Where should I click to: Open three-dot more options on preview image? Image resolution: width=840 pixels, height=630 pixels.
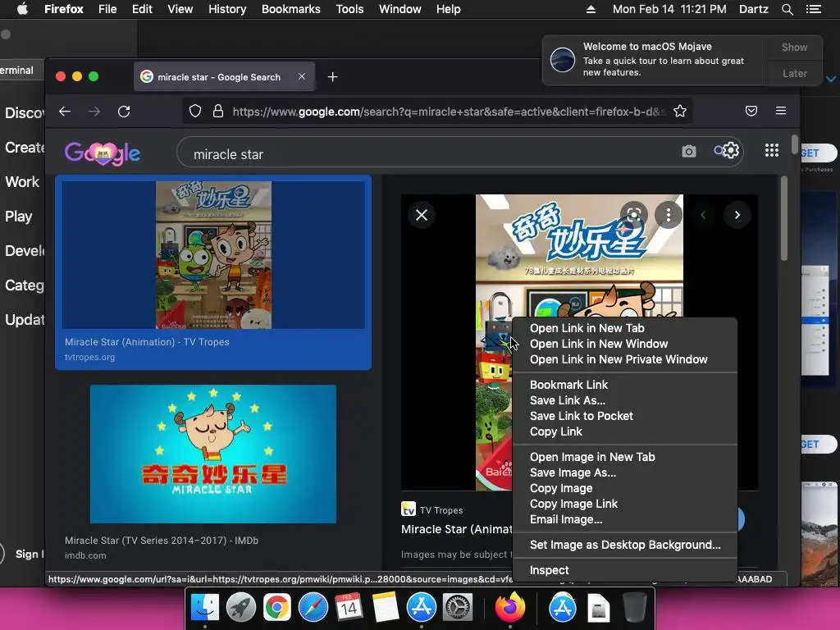[x=668, y=215]
